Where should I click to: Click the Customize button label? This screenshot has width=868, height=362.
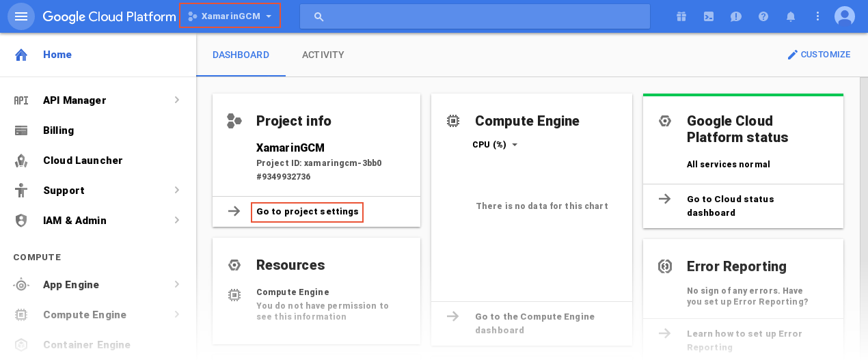tap(826, 55)
